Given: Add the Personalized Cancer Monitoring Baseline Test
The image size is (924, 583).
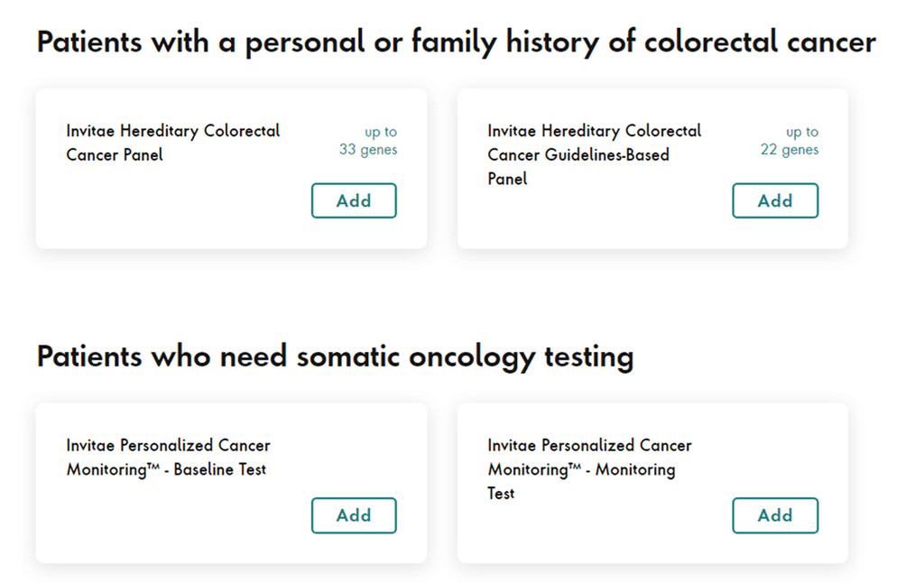Looking at the screenshot, I should point(354,515).
